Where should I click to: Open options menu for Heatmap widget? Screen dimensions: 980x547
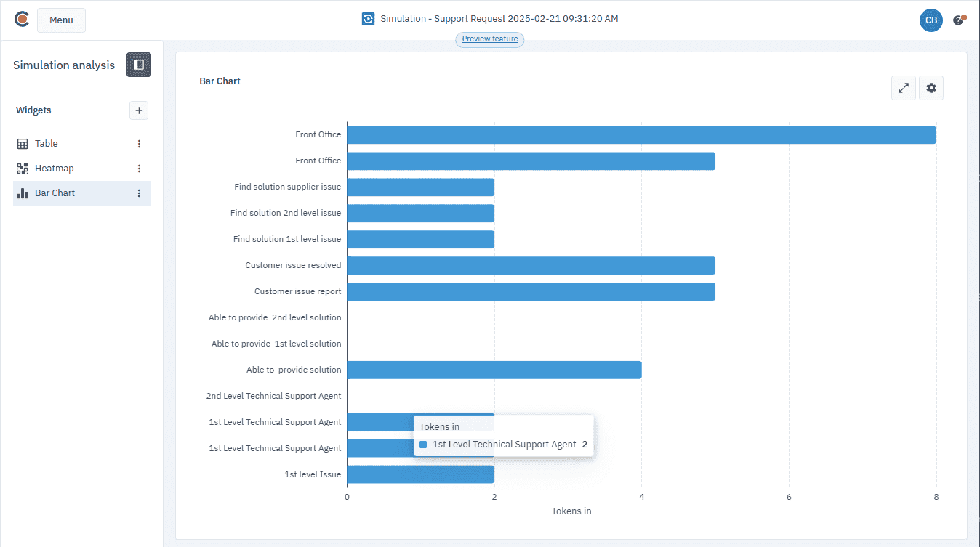(140, 169)
